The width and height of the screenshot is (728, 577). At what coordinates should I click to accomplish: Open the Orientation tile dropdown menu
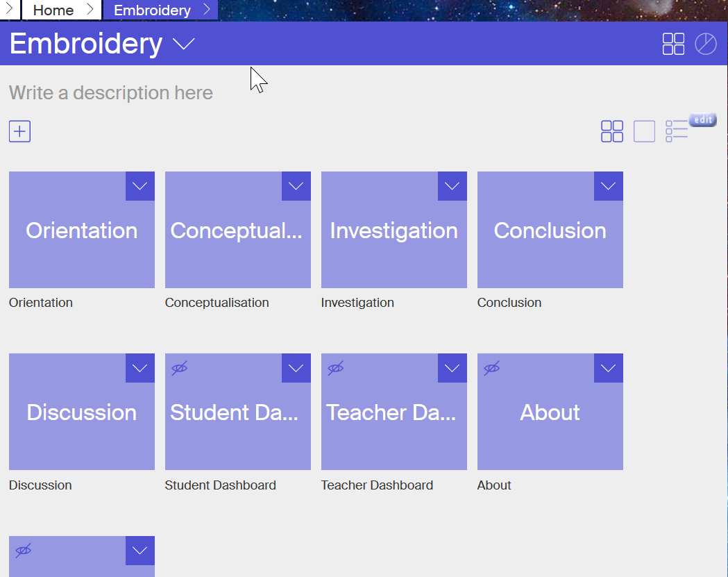tap(140, 186)
